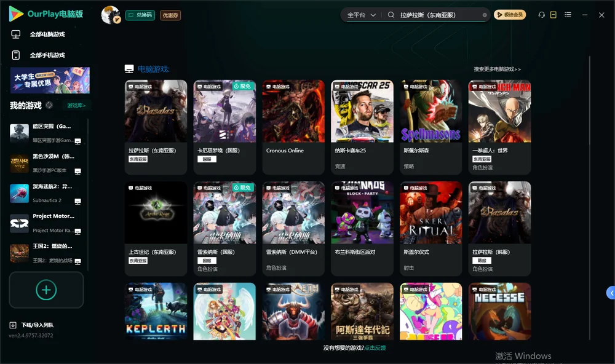
Task: Open the Necesse game card
Action: pyautogui.click(x=499, y=312)
